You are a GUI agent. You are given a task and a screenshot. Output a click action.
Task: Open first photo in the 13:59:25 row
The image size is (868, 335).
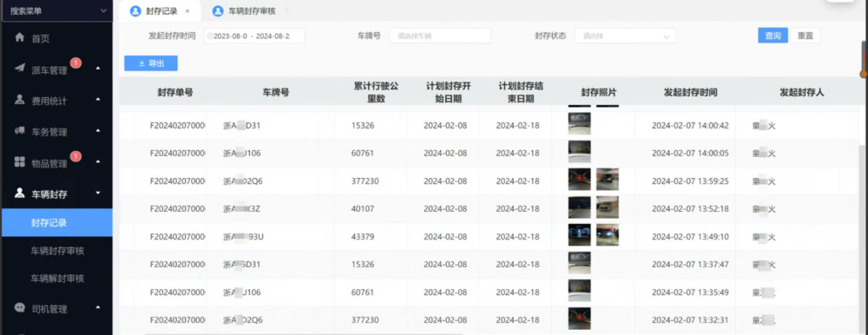click(x=580, y=180)
